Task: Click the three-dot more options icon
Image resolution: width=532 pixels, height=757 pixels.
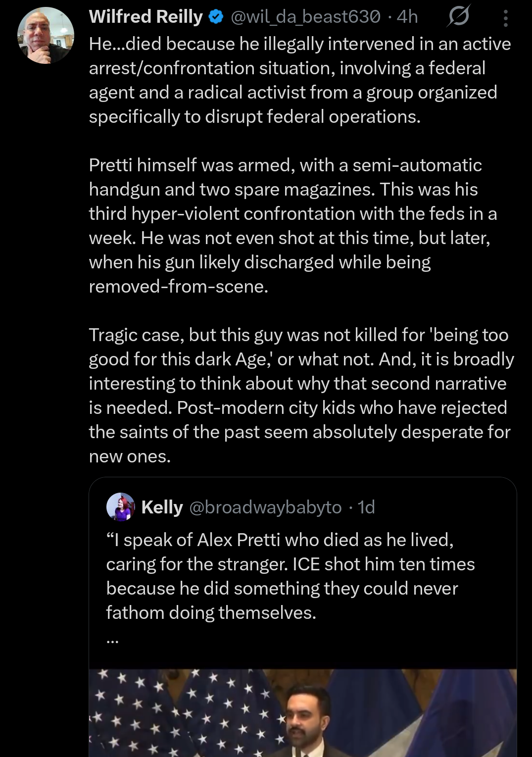Action: tap(505, 18)
